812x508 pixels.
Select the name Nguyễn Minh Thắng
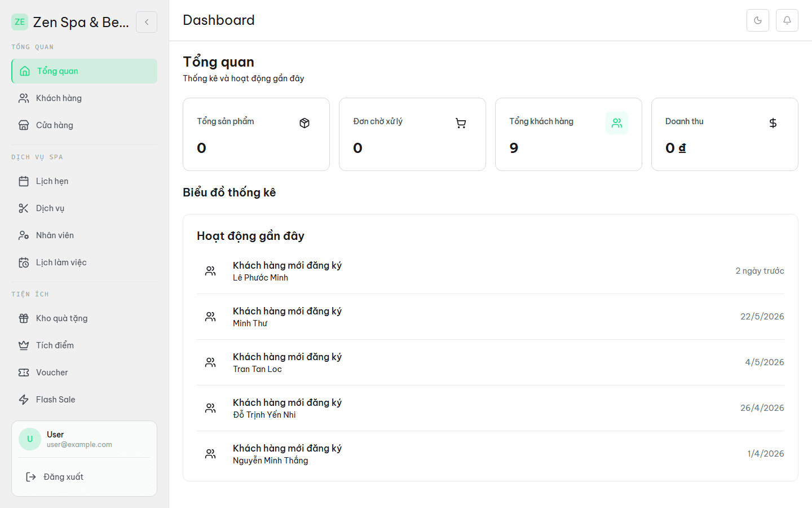click(x=271, y=461)
